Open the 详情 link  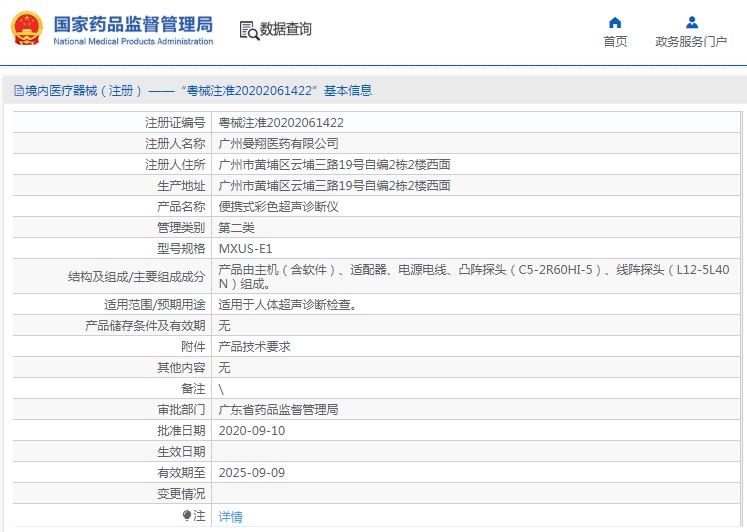[x=231, y=516]
